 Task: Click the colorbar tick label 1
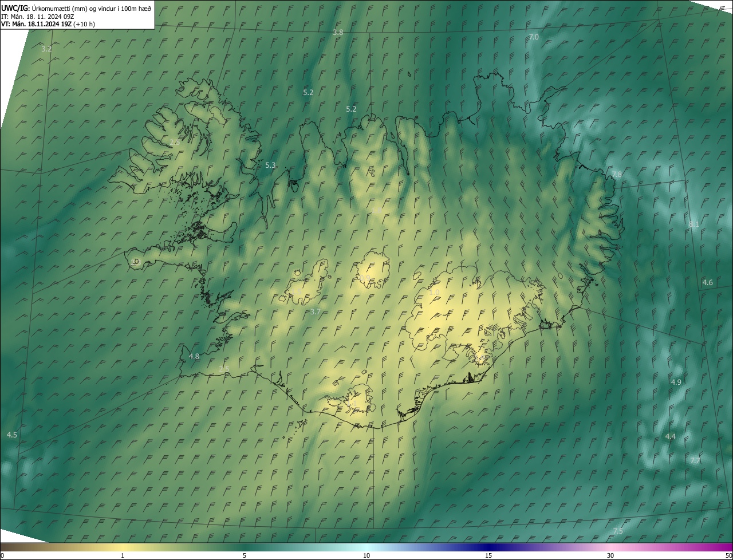click(123, 555)
